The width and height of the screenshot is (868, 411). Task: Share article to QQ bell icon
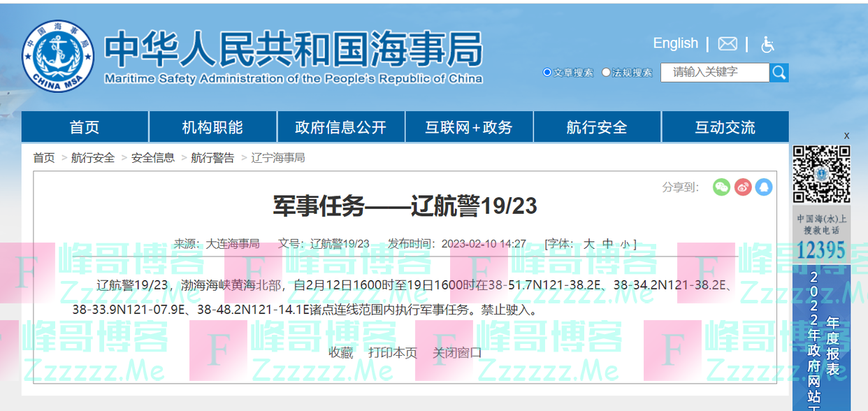pos(764,187)
